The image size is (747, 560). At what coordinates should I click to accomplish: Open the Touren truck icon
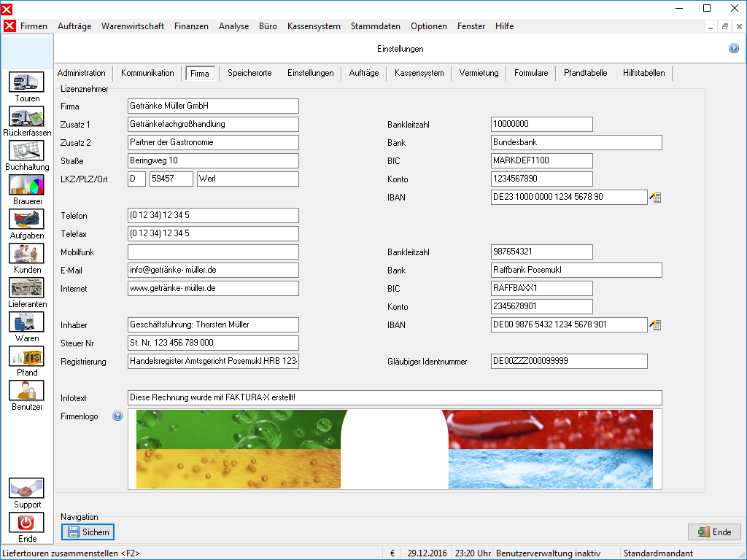coord(26,82)
